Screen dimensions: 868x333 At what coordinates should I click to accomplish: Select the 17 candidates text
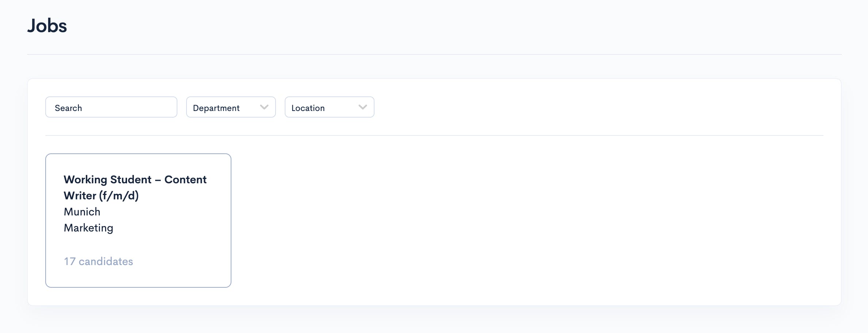99,261
